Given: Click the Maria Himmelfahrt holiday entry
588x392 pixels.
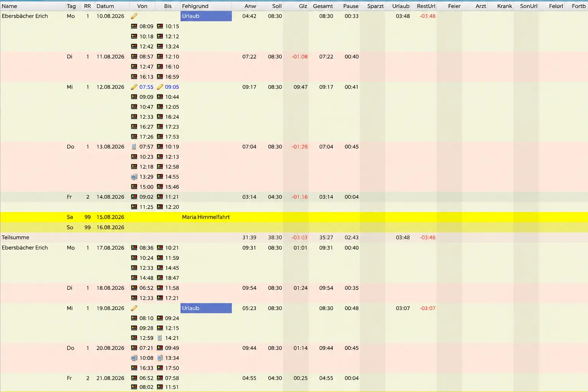Looking at the screenshot, I should pos(206,217).
